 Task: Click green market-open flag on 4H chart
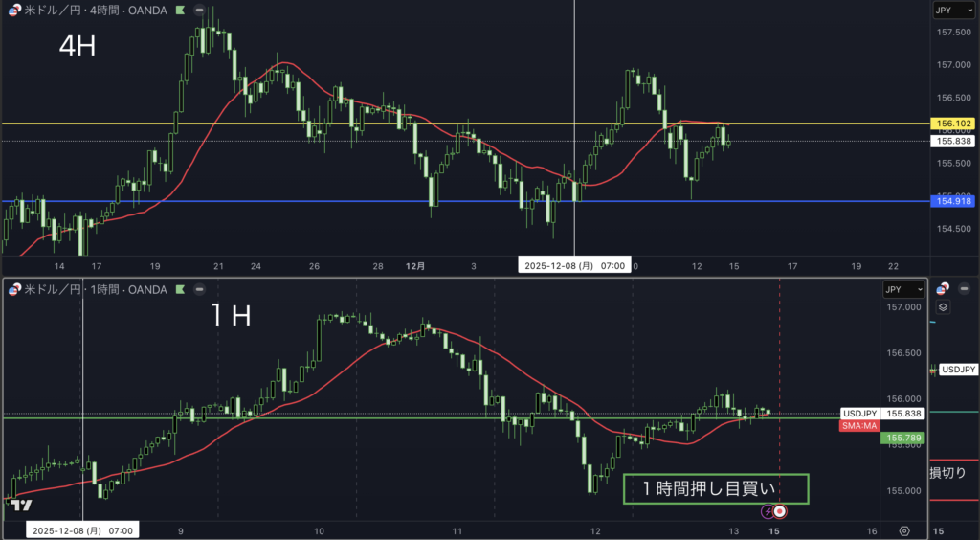click(179, 10)
